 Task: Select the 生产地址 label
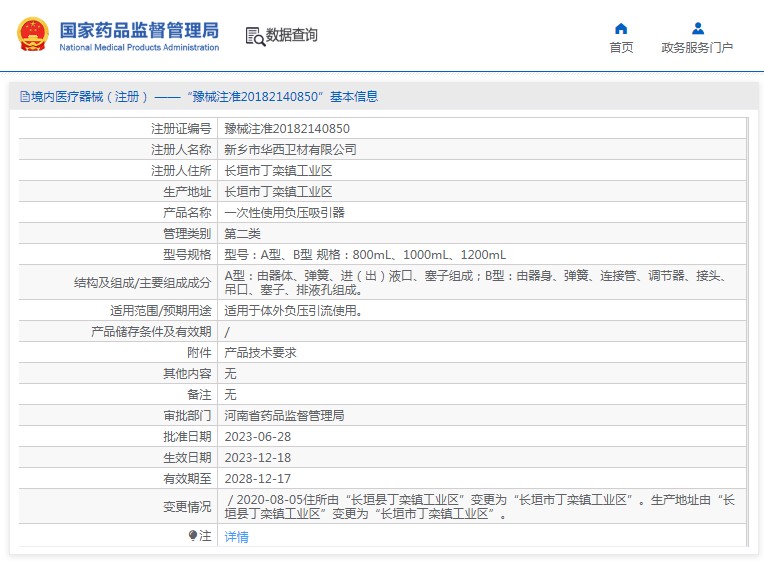[187, 192]
